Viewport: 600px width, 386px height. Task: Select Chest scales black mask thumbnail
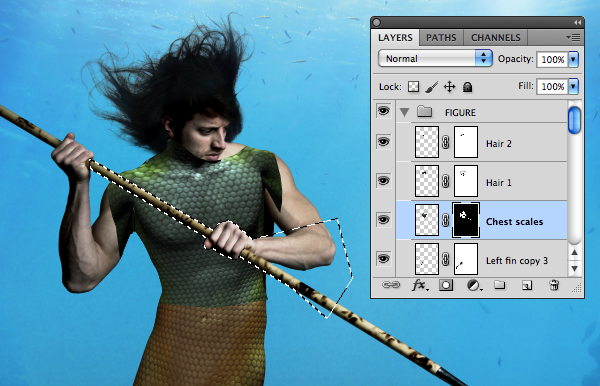pos(466,220)
